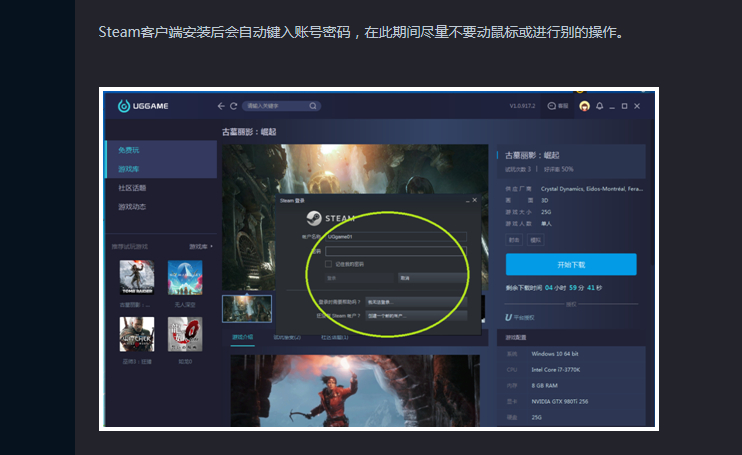Open the 如龙0 game thumbnail
The image size is (742, 455).
coord(185,334)
